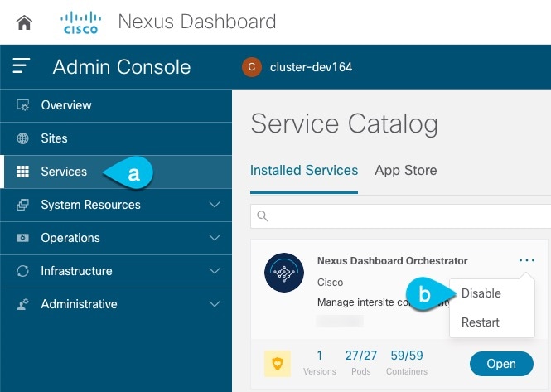The width and height of the screenshot is (551, 392).
Task: Switch to the Installed Services tab
Action: click(x=304, y=171)
